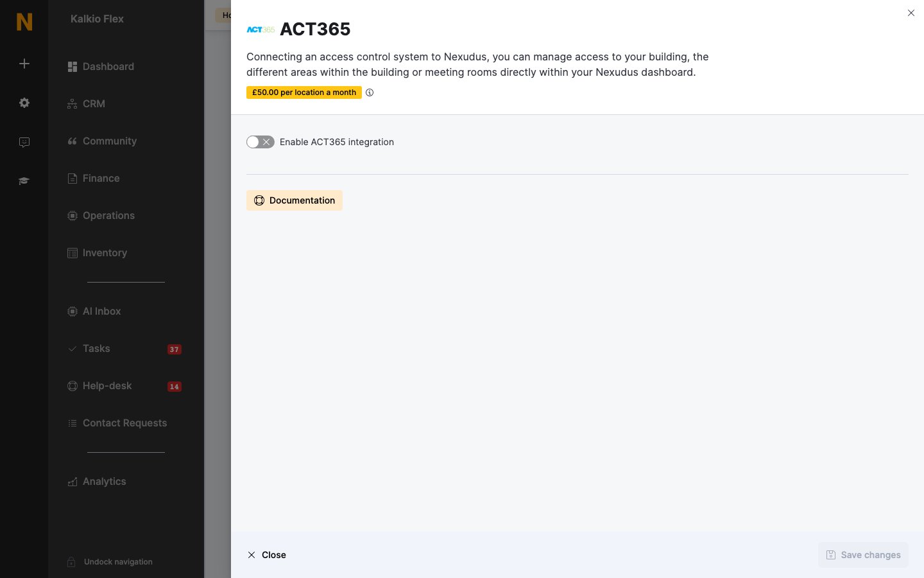Go to Contact Requests
Screen dimensions: 924x578
point(117,423)
